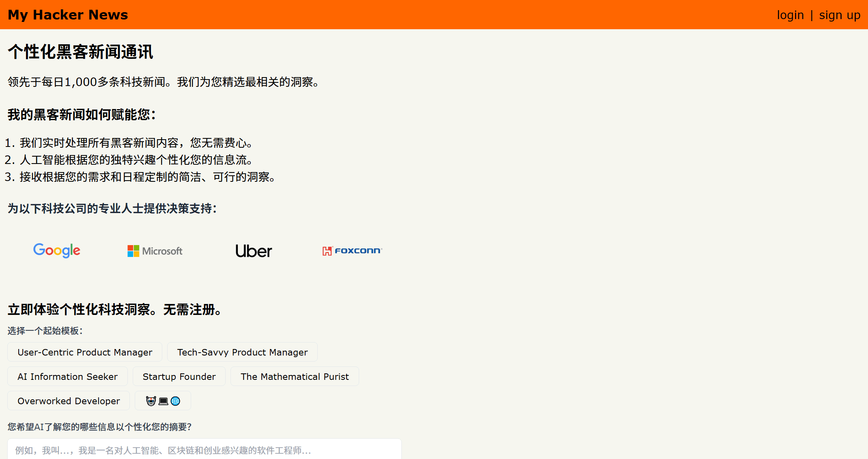868x459 pixels.
Task: Select The Mathematical Purist template
Action: click(x=295, y=377)
